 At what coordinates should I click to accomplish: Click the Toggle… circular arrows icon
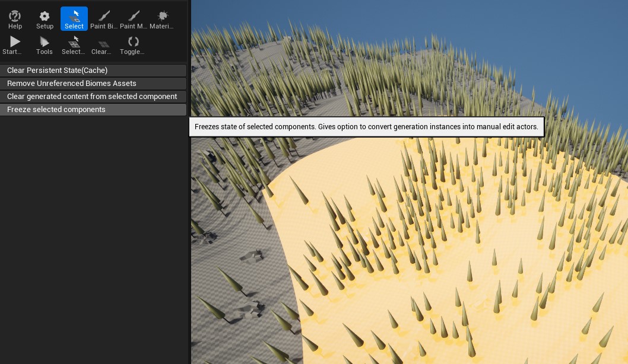[x=133, y=44]
